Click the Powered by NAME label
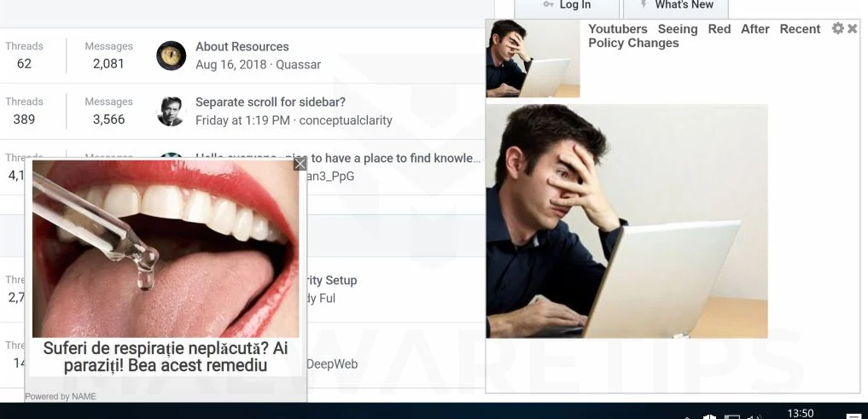 coord(61,396)
